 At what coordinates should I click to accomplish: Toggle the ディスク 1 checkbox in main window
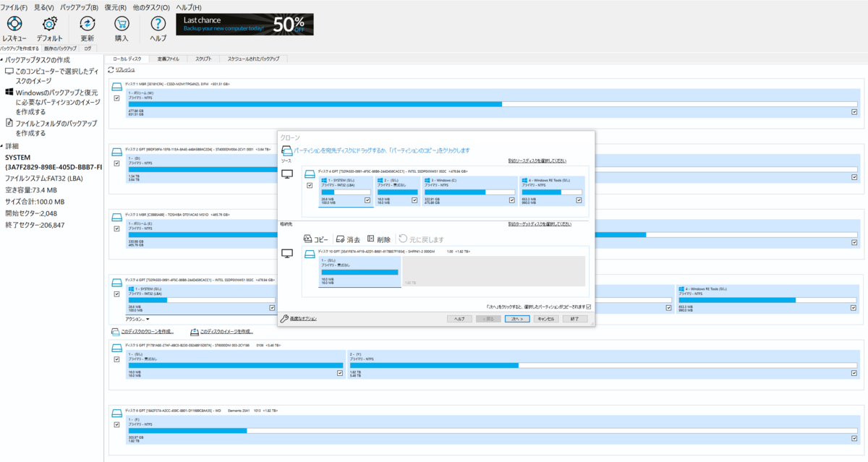(x=116, y=98)
